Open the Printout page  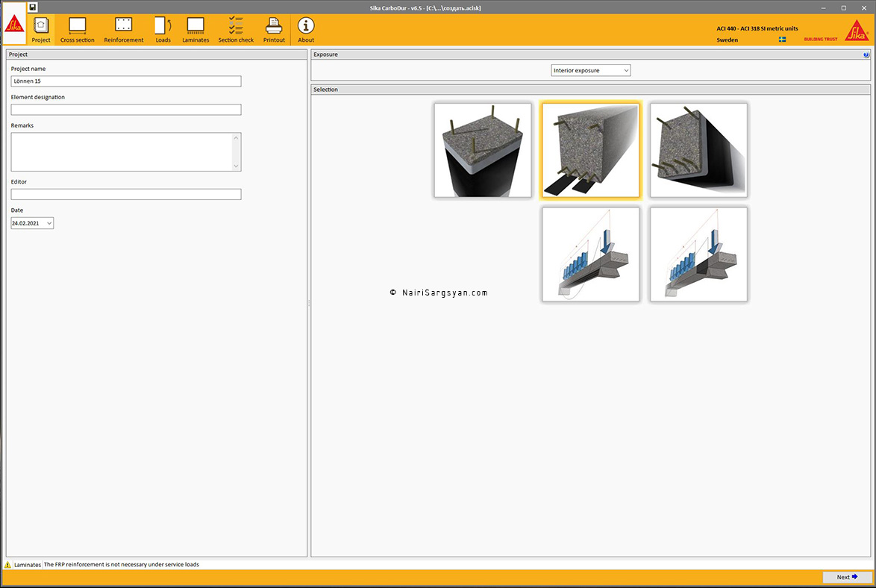click(x=274, y=30)
